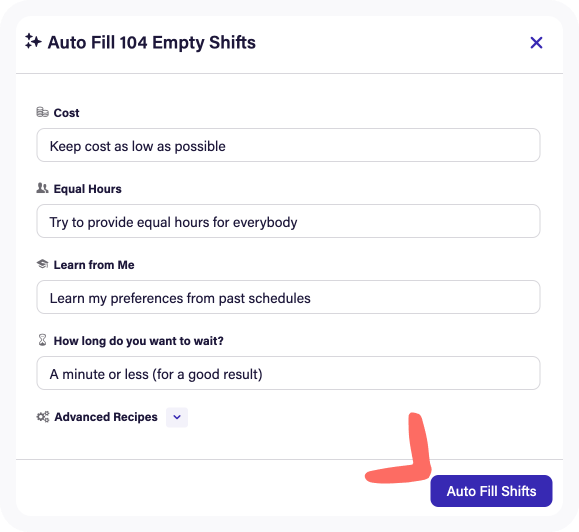Image resolution: width=579 pixels, height=532 pixels.
Task: Open the Learn from Me dropdown
Action: (x=288, y=297)
